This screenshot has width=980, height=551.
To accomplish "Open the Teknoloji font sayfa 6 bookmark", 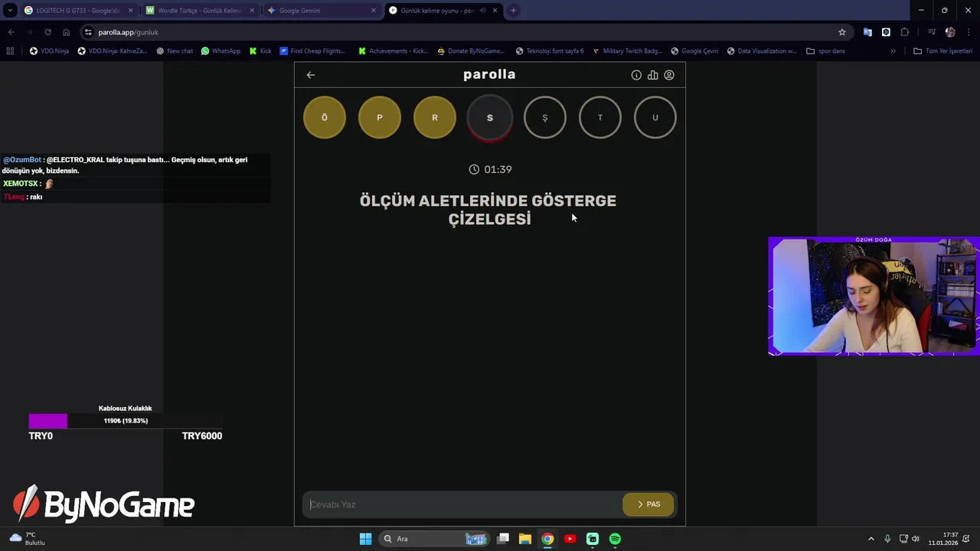I will click(x=550, y=51).
